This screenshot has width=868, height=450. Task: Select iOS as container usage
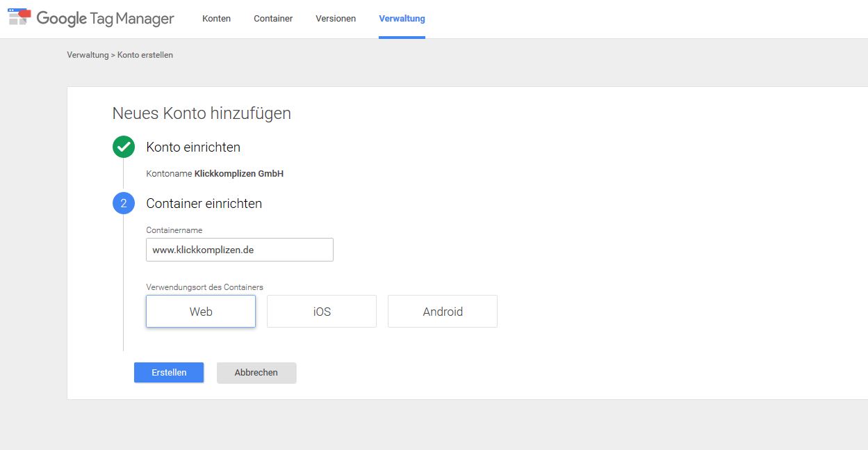coord(322,312)
